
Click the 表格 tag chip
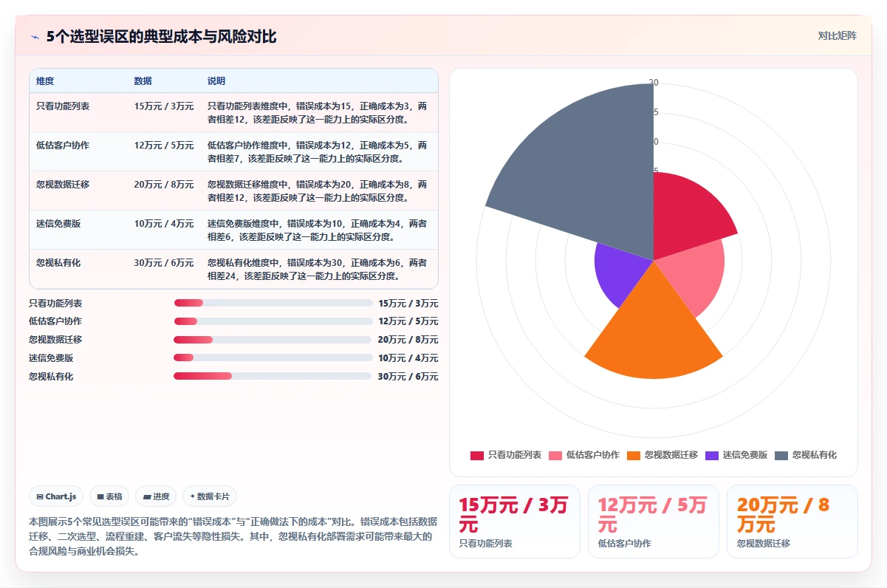click(x=109, y=496)
